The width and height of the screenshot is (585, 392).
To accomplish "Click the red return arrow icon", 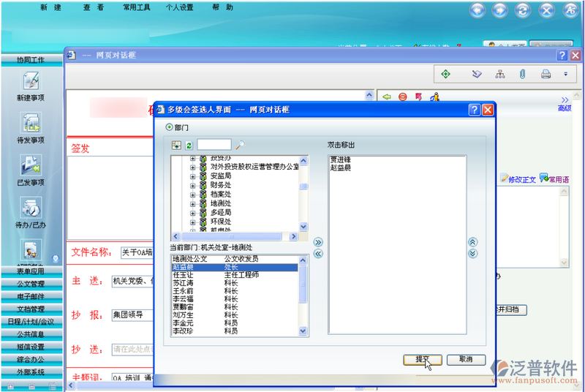I will (418, 97).
